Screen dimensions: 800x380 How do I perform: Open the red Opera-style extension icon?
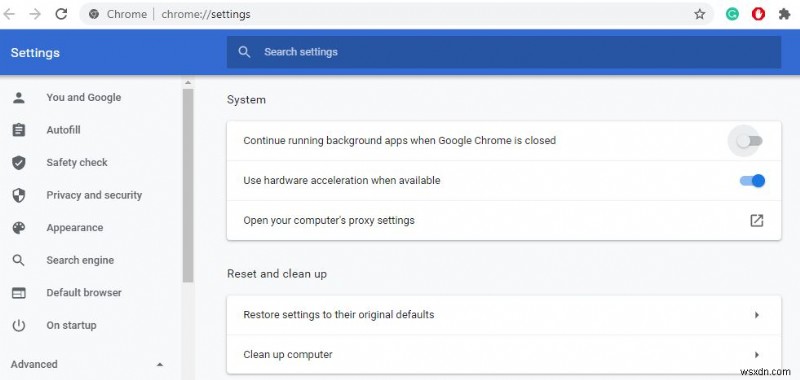coord(758,14)
